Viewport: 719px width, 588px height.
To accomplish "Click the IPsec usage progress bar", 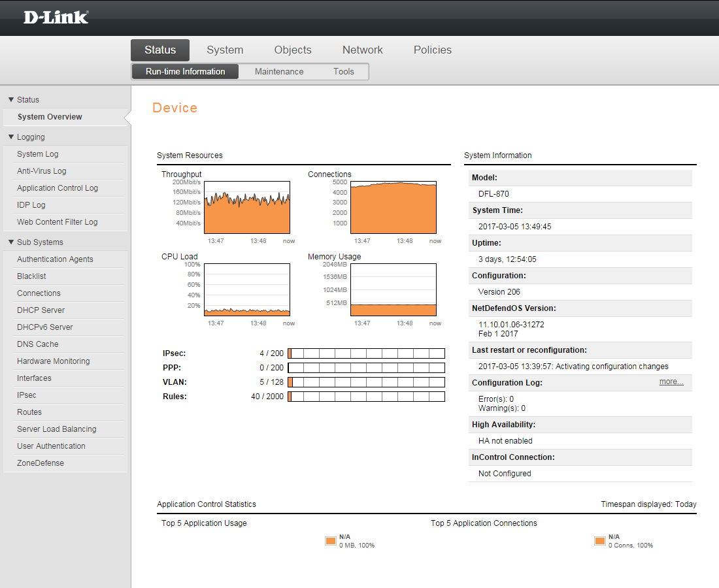I will pos(366,353).
